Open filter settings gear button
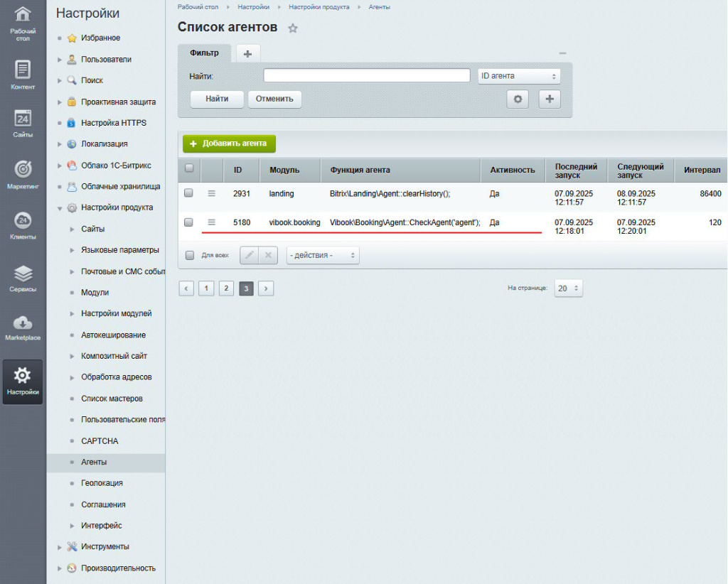The height and width of the screenshot is (584, 728). (517, 99)
